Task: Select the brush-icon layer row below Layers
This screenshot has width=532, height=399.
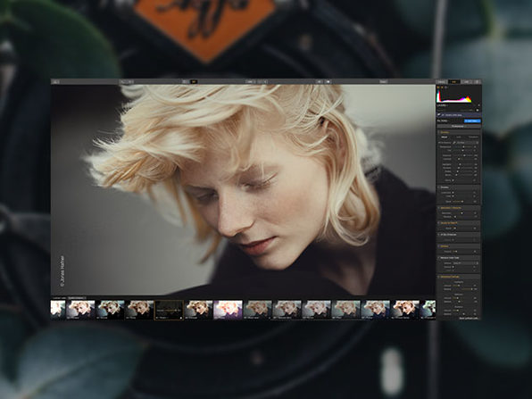Action: tap(459, 115)
